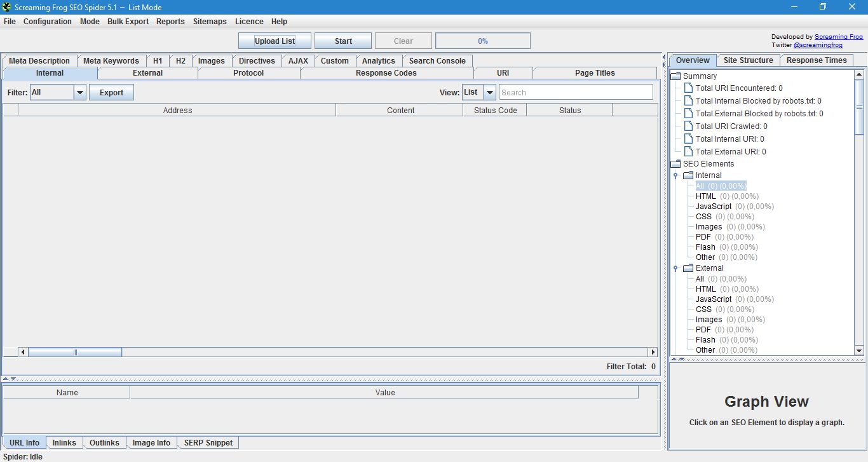Image resolution: width=868 pixels, height=462 pixels.
Task: Open the Configuration menu
Action: (x=48, y=22)
